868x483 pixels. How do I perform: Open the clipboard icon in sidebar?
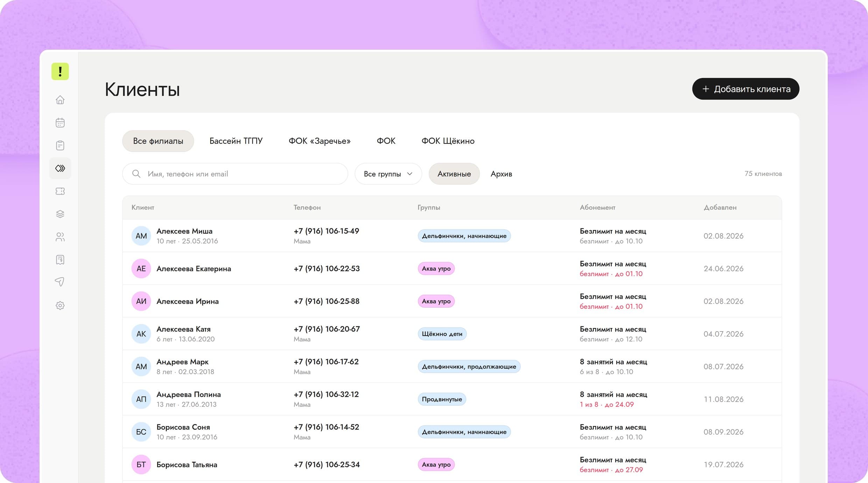[60, 146]
